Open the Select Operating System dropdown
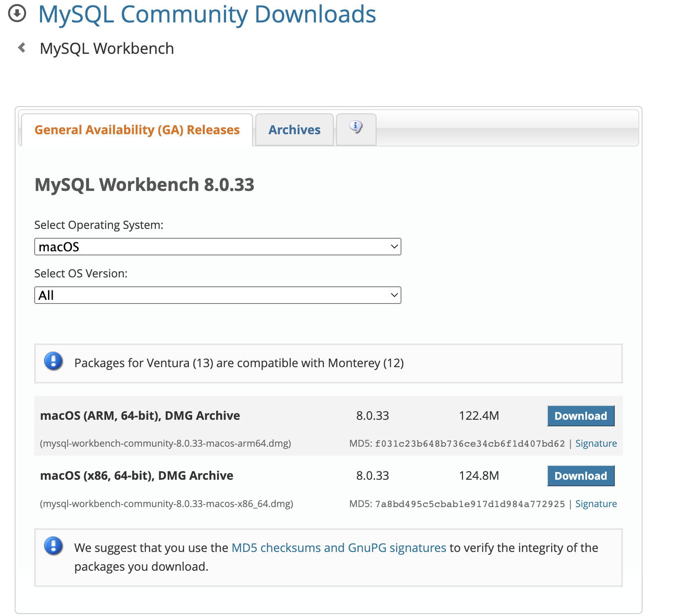 [x=218, y=247]
